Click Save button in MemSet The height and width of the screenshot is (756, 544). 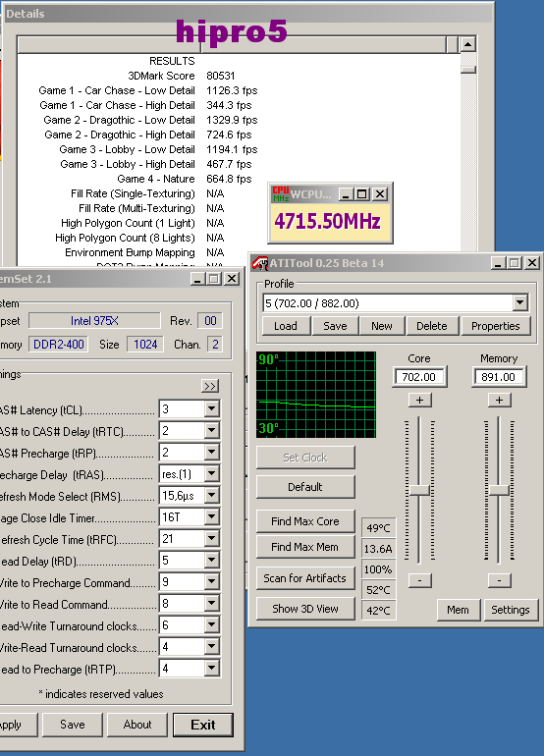point(73,725)
